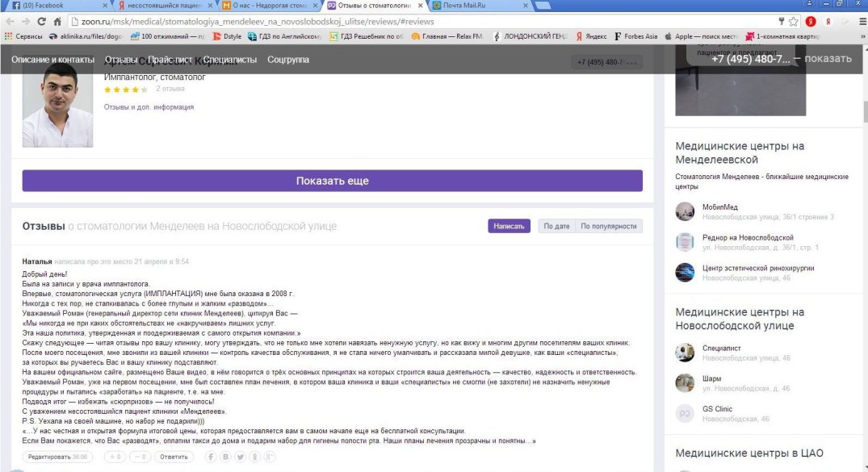868x472 pixels.
Task: Click the collapsed phone number button in header
Action: (x=606, y=62)
